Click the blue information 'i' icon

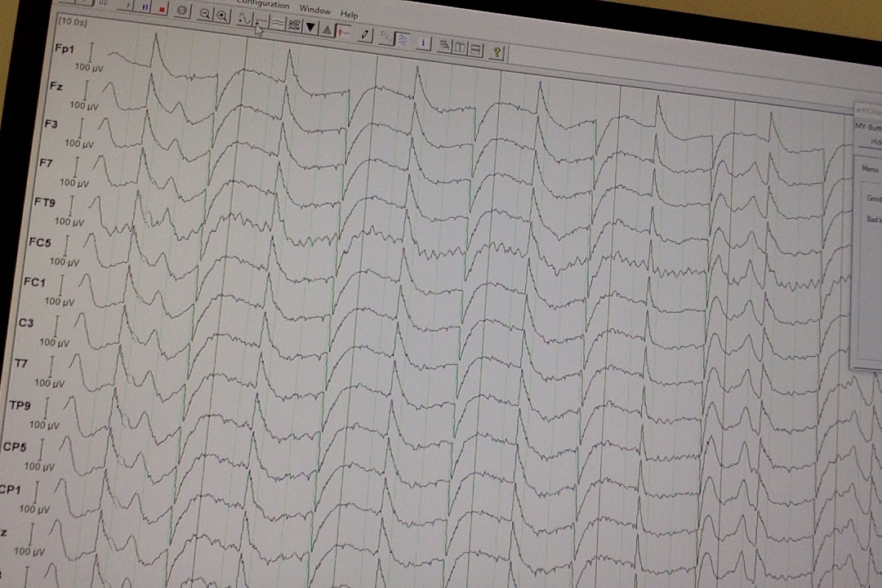tap(424, 42)
